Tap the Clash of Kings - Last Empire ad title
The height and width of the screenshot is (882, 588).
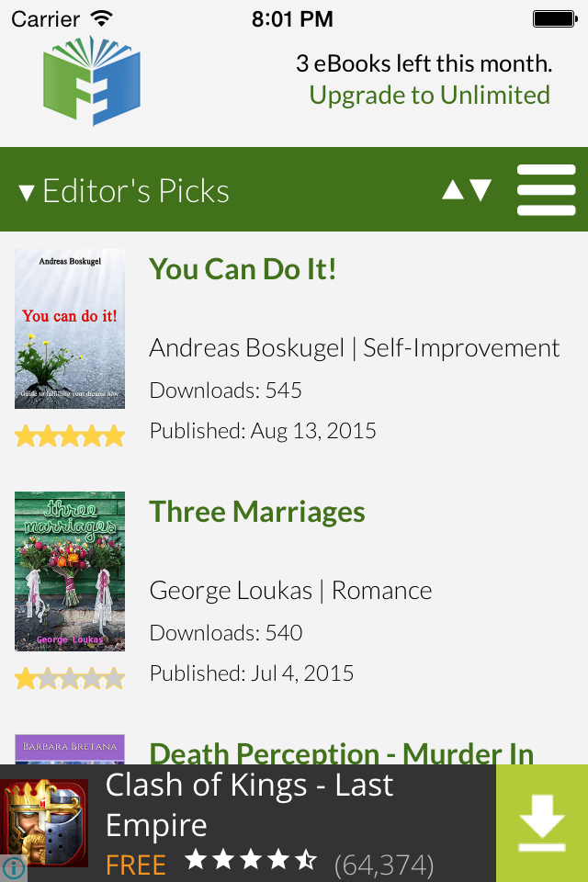[250, 805]
